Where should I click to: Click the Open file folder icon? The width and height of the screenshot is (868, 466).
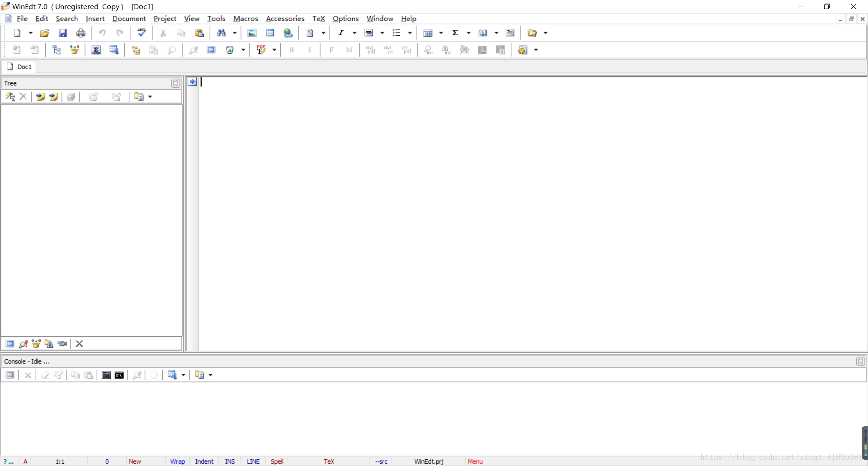(44, 33)
